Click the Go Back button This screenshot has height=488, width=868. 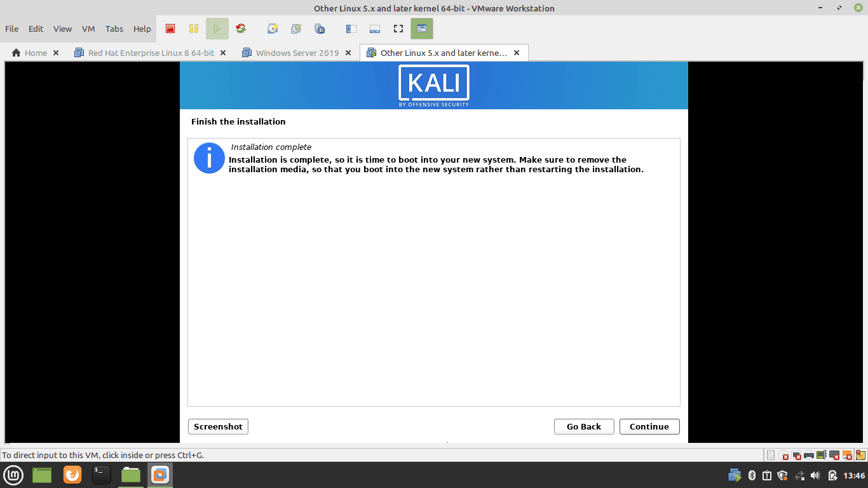[584, 426]
